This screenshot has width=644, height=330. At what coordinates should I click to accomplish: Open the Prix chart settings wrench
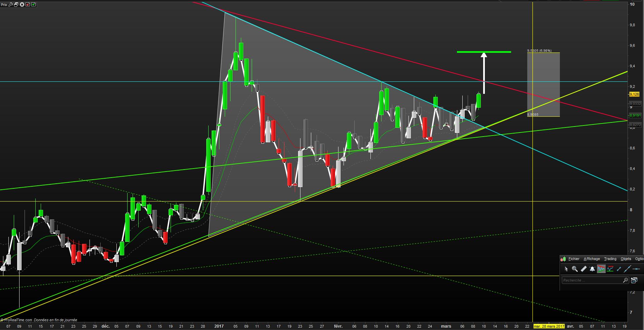pos(10,5)
